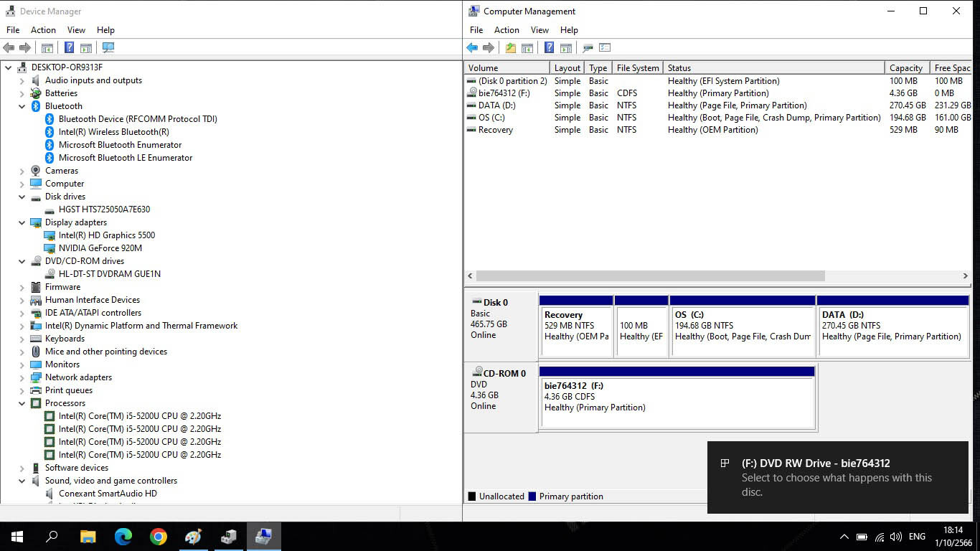Open File Explorer from the taskbar
Screen dimensions: 980x551
point(88,536)
